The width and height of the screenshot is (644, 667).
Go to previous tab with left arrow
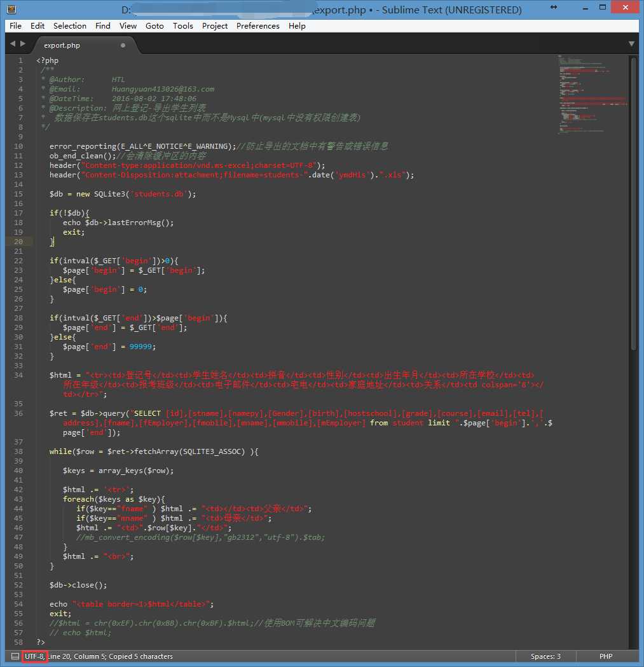[13, 44]
